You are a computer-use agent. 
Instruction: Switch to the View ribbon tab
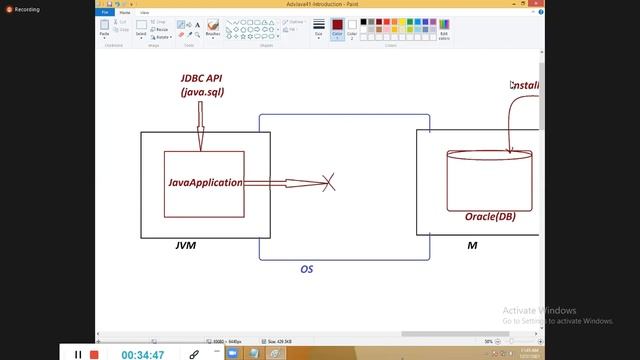144,13
